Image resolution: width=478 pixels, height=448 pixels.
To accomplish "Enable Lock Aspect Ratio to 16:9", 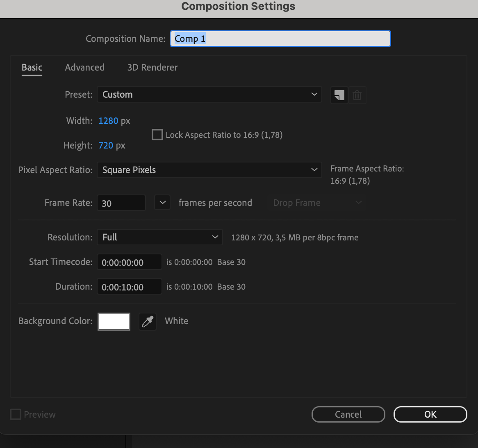I will click(157, 134).
